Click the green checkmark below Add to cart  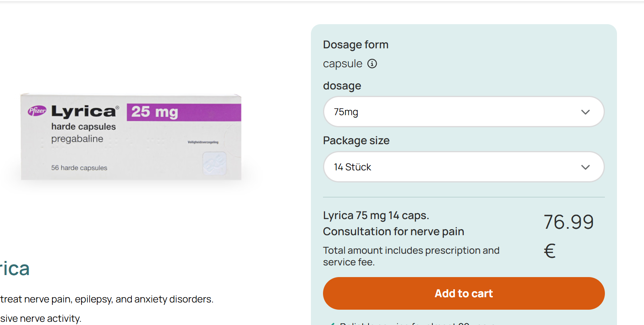pyautogui.click(x=333, y=323)
